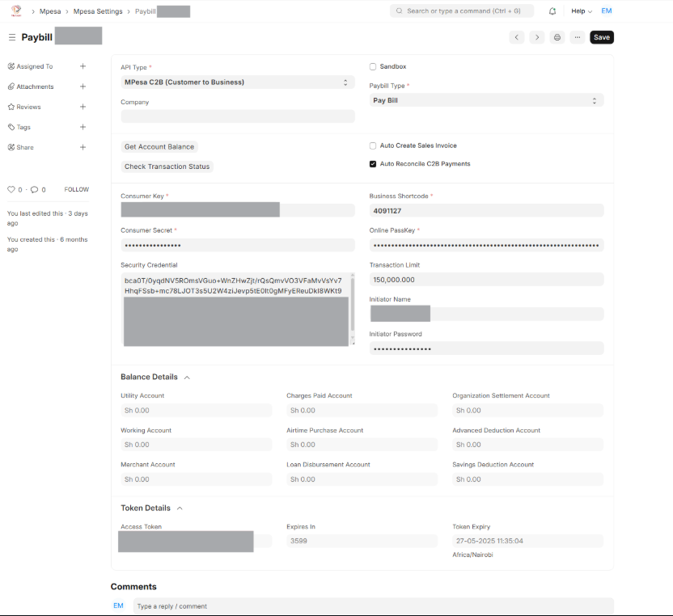The width and height of the screenshot is (673, 616).
Task: Click the Consumer Secret field
Action: [238, 246]
